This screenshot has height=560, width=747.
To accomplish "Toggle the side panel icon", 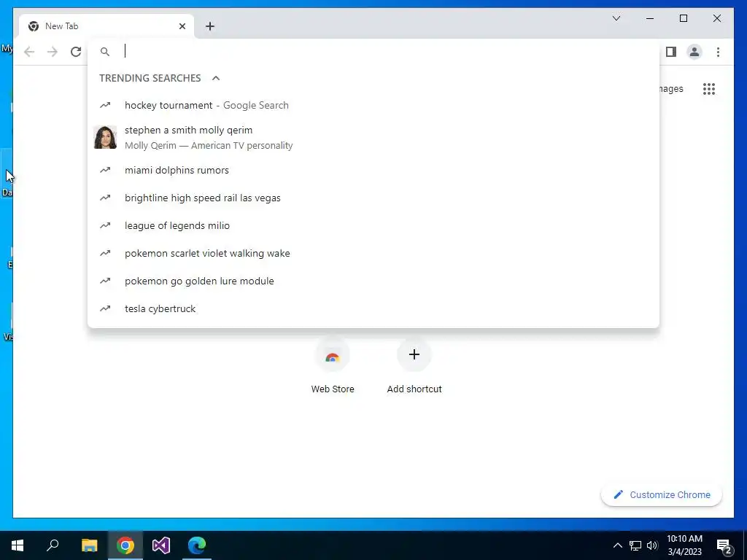I will pos(671,52).
